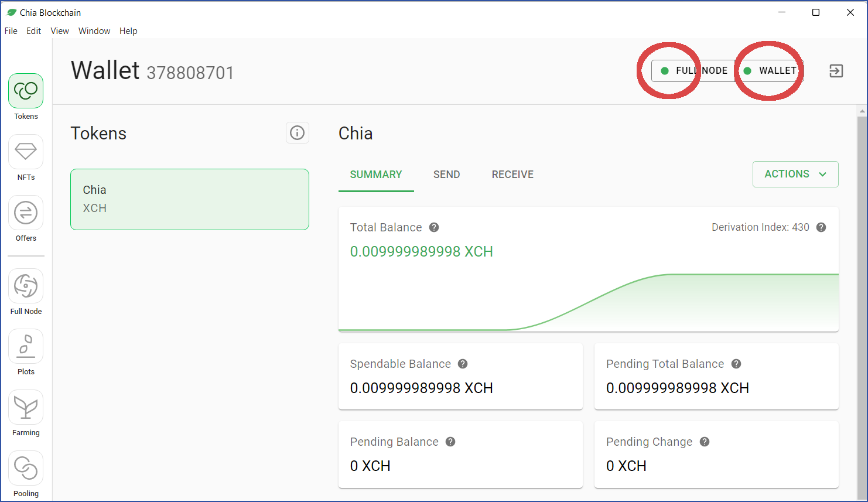Click the Pending Change help icon
Viewport: 868px width, 502px height.
(705, 442)
